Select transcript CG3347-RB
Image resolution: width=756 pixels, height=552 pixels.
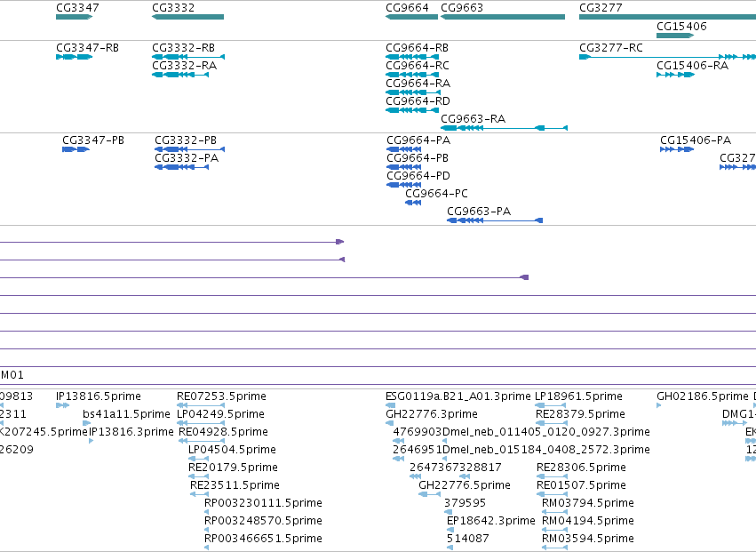click(74, 57)
